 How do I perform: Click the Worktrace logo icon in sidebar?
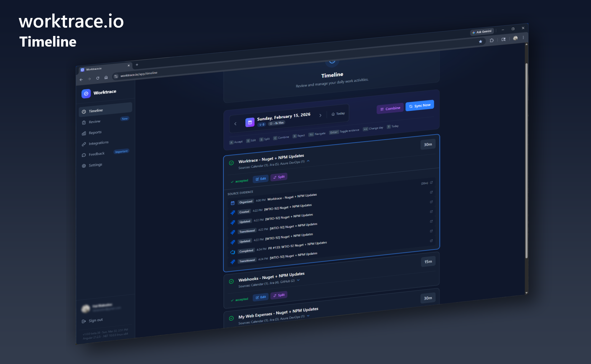[x=86, y=94]
